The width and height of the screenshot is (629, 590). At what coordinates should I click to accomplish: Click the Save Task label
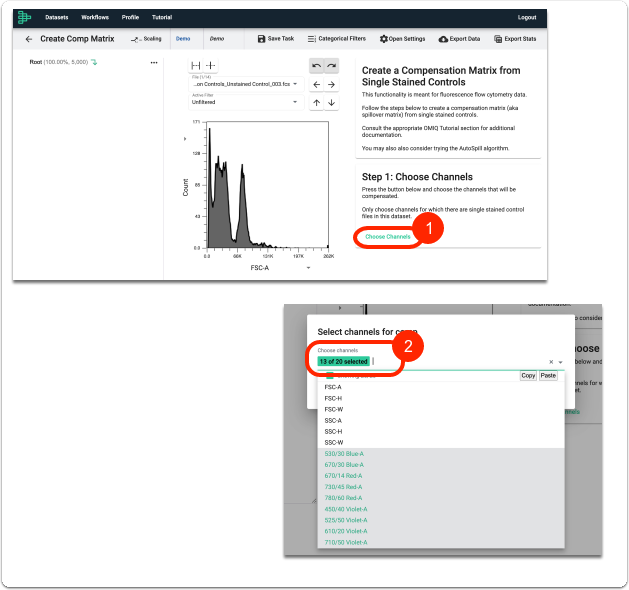[281, 39]
